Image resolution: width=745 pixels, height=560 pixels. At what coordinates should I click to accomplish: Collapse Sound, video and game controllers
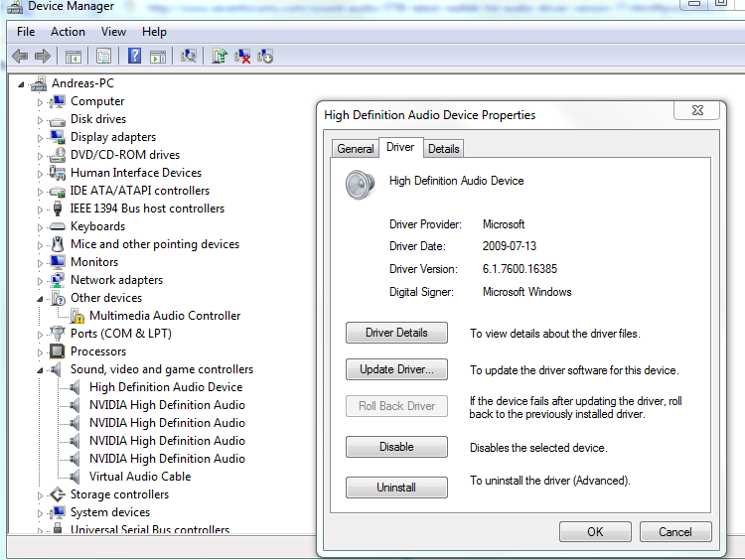click(41, 370)
